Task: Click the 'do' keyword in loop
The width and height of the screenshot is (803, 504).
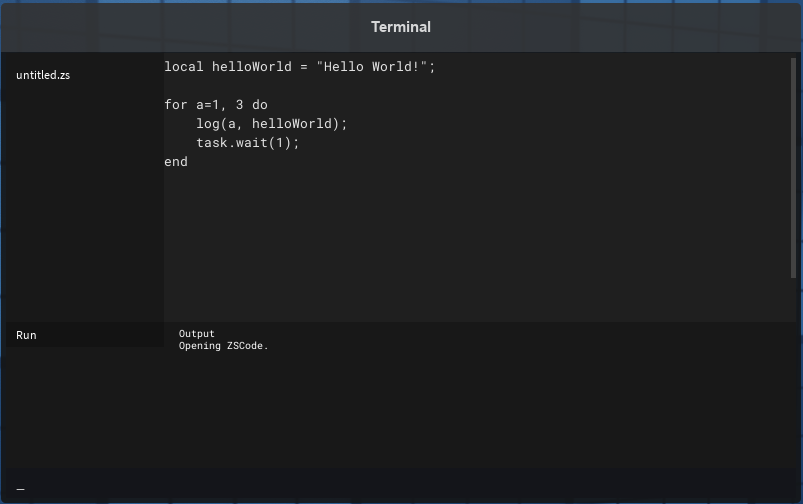Action: [x=260, y=105]
